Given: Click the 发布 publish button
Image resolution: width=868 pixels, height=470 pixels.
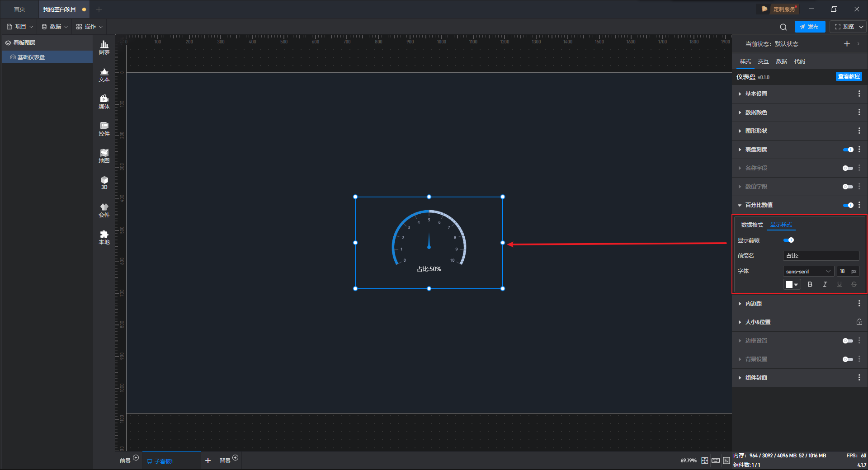Looking at the screenshot, I should point(810,27).
